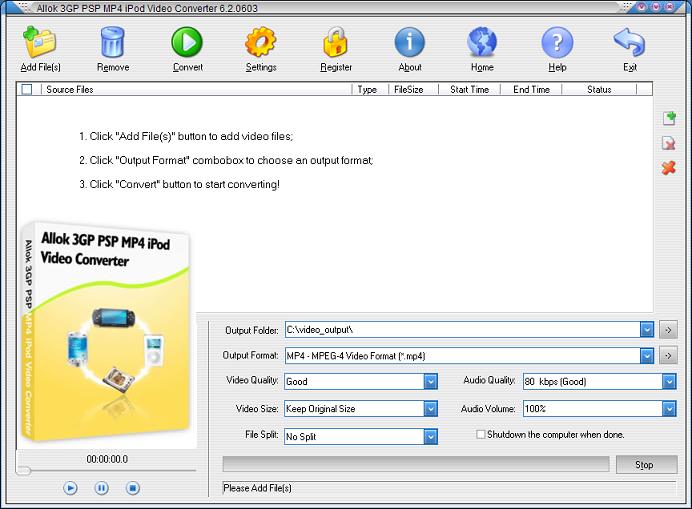This screenshot has height=509, width=692.
Task: Click the Type column header
Action: 370,89
